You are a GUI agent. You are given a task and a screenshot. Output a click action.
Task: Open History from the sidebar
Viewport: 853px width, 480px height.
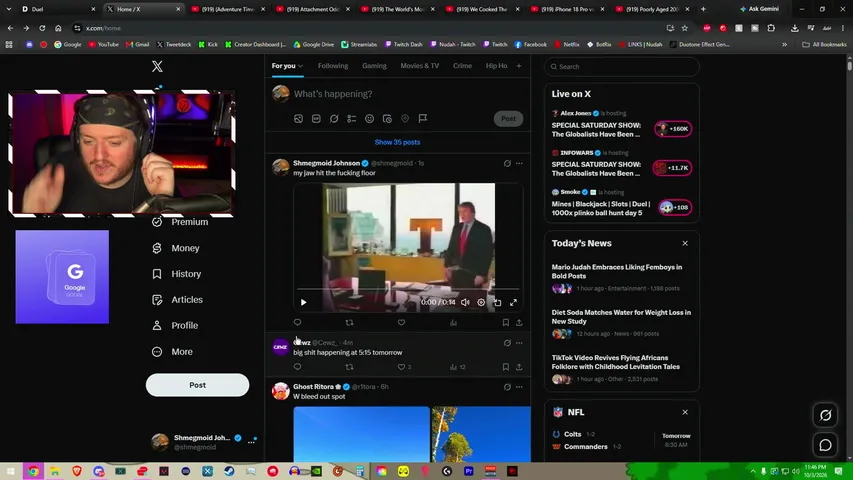point(176,274)
